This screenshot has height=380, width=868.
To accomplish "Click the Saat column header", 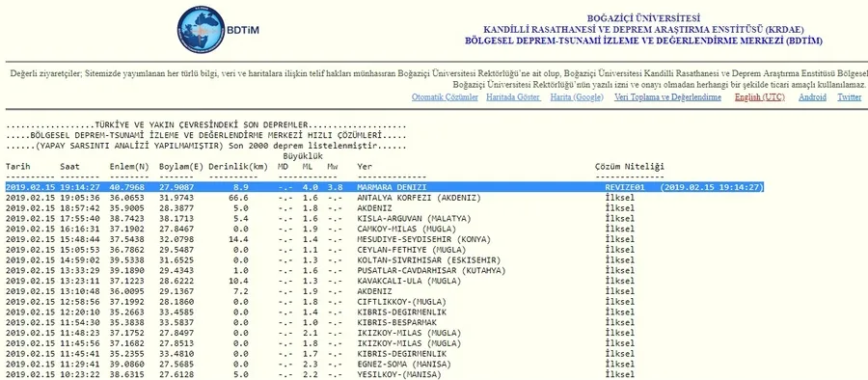I will pos(69,167).
